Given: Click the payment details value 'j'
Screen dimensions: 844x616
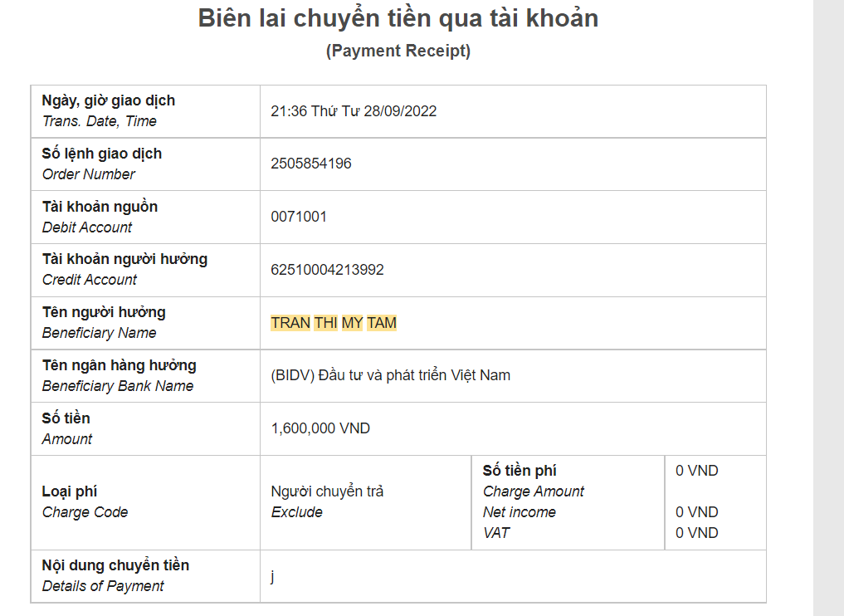Looking at the screenshot, I should tap(273, 576).
